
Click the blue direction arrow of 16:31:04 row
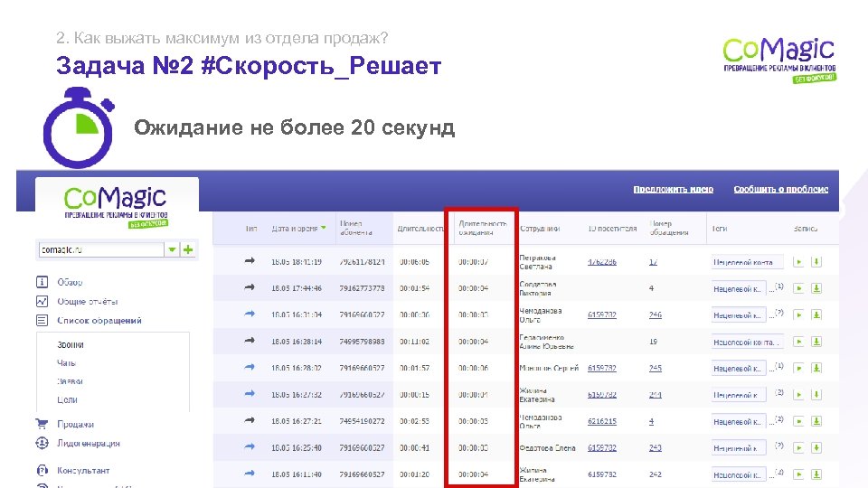click(x=250, y=314)
